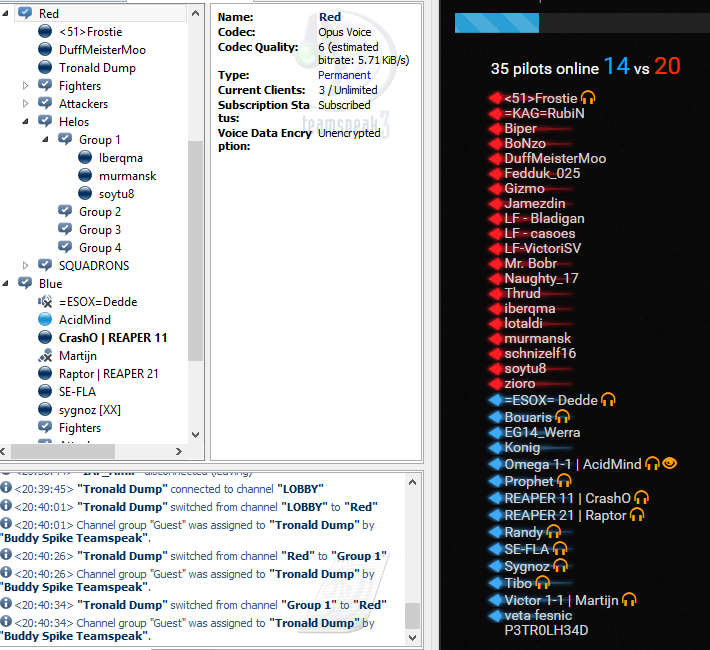Image resolution: width=710 pixels, height=650 pixels.
Task: Click pilot name P3TR0LH34D
Action: (x=546, y=630)
